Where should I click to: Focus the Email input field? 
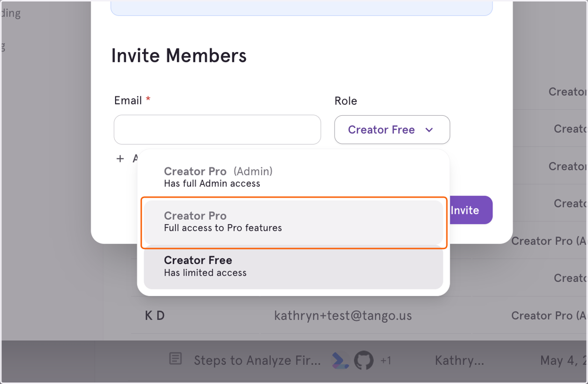tap(217, 129)
